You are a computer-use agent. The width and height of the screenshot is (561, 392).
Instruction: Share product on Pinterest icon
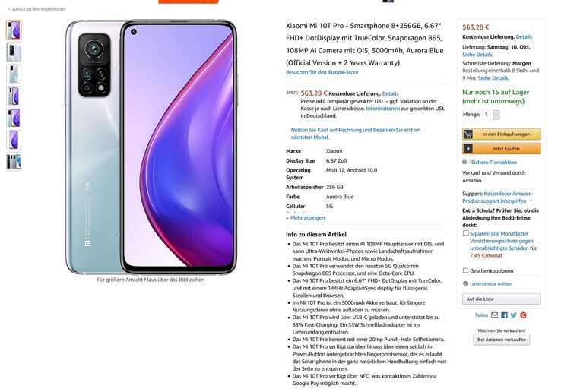[x=523, y=315]
